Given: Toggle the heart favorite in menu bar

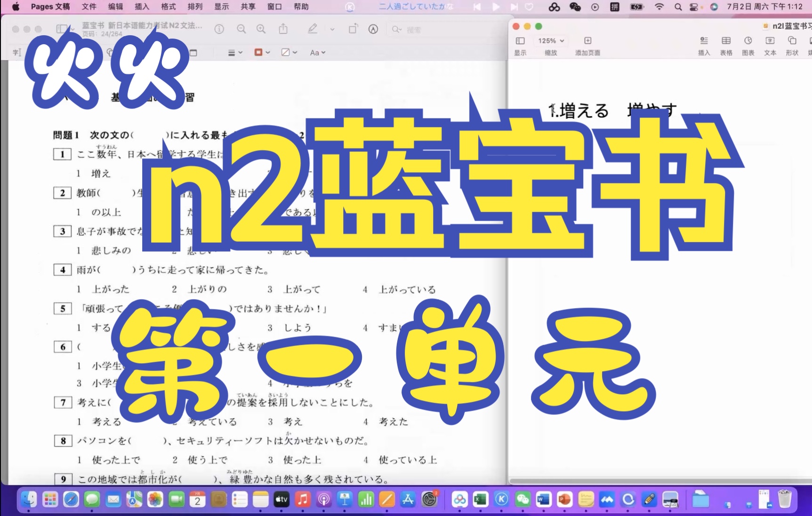Looking at the screenshot, I should (x=529, y=7).
